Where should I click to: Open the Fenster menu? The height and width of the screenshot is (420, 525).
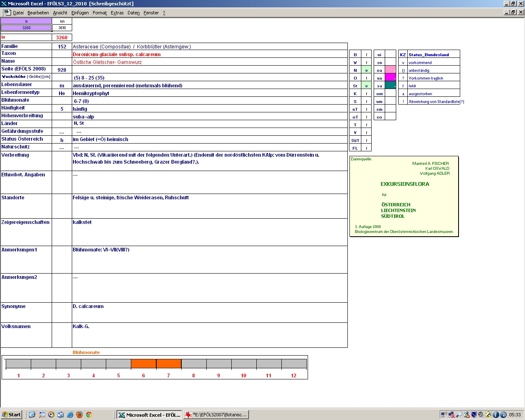[151, 13]
